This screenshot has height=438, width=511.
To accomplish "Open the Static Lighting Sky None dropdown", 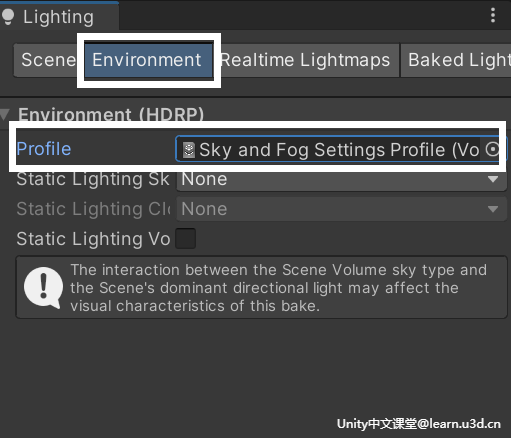I will point(342,179).
